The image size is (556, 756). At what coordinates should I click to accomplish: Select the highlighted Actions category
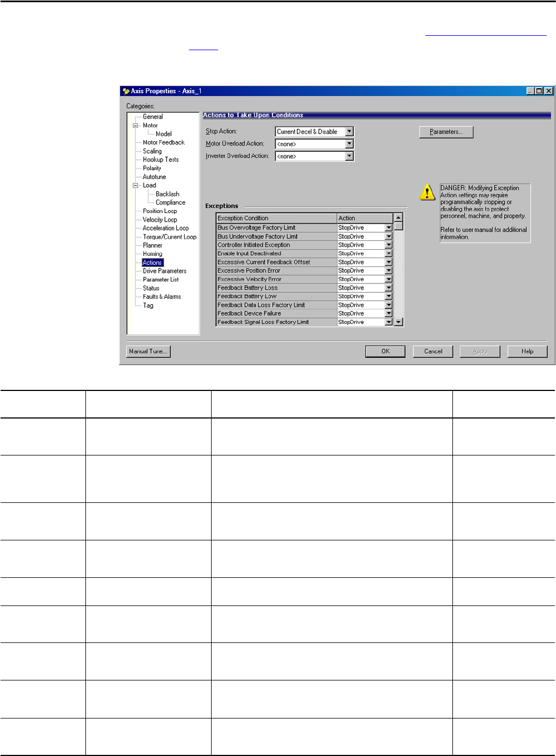(153, 262)
